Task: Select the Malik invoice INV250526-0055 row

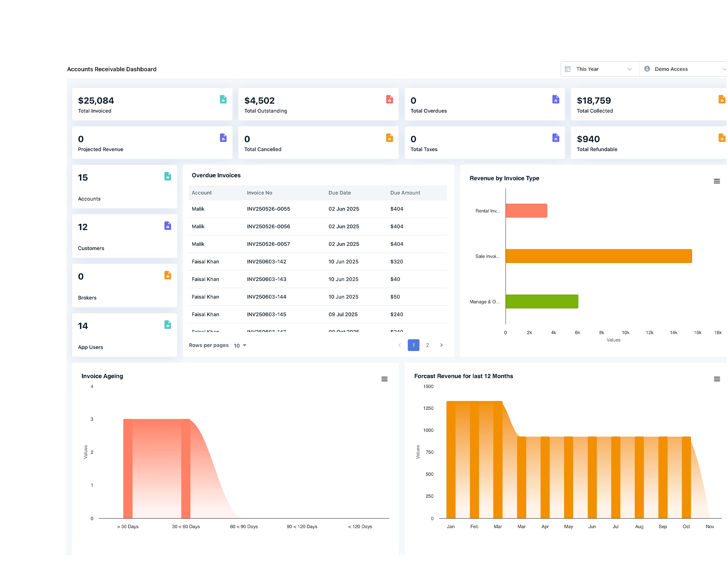Action: click(317, 209)
